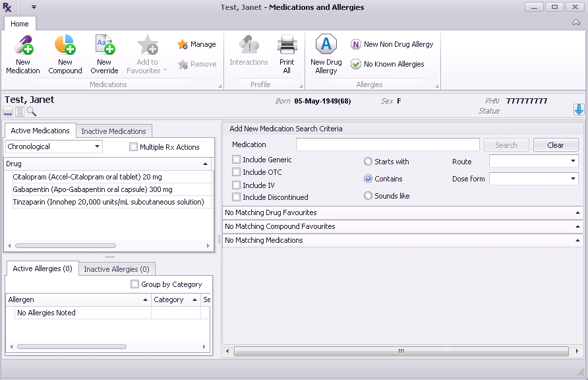Image resolution: width=588 pixels, height=380 pixels.
Task: Open the Home ribbon tab
Action: click(x=20, y=24)
